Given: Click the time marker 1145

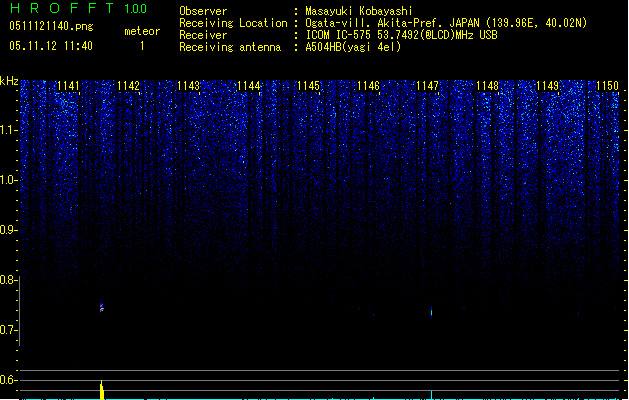Looking at the screenshot, I should [x=308, y=86].
